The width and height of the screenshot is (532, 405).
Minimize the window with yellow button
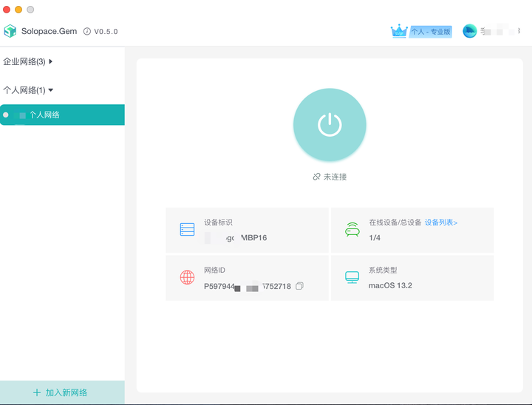click(18, 10)
